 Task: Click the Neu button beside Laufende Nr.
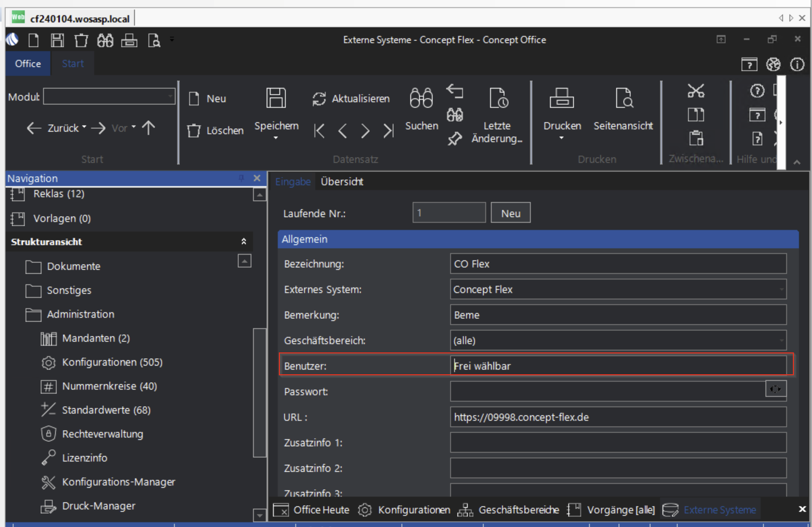510,213
